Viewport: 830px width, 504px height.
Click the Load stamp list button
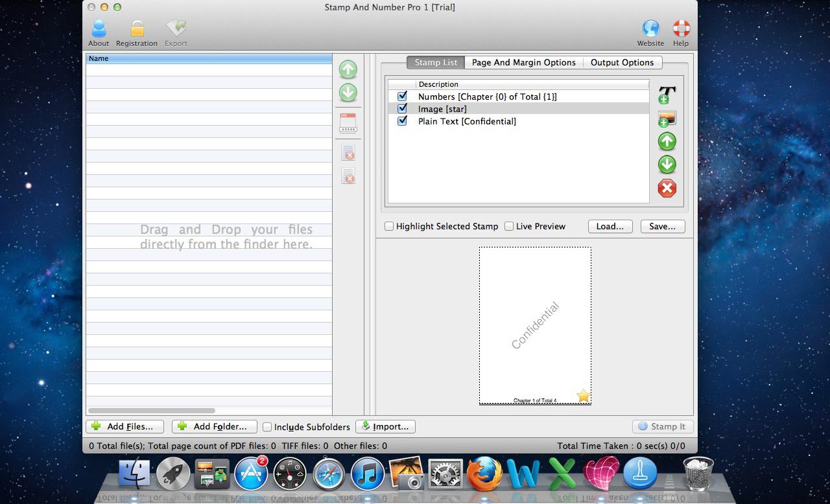[610, 227]
